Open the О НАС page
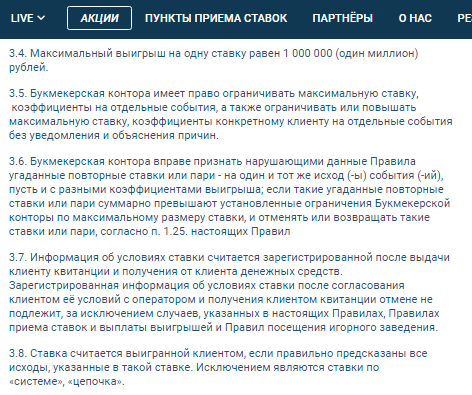Viewport: 472px width, 395px height. tap(415, 18)
